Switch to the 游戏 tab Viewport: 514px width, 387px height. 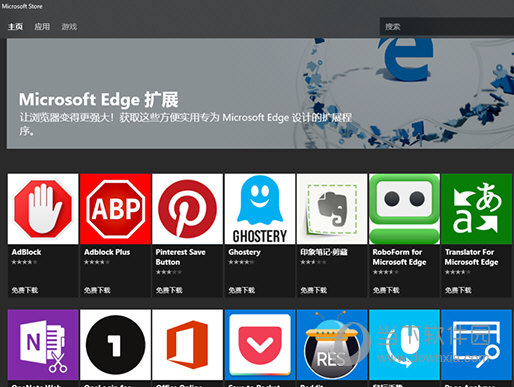pyautogui.click(x=69, y=27)
